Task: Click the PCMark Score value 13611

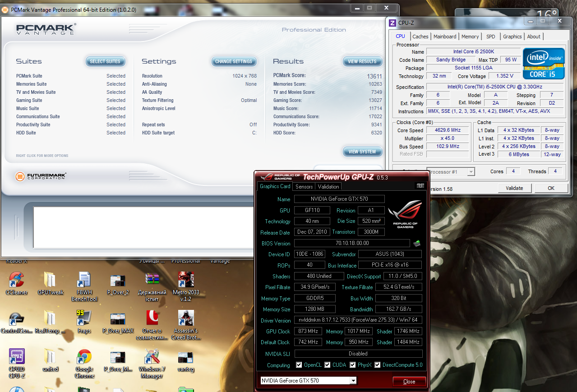Action: coord(374,76)
